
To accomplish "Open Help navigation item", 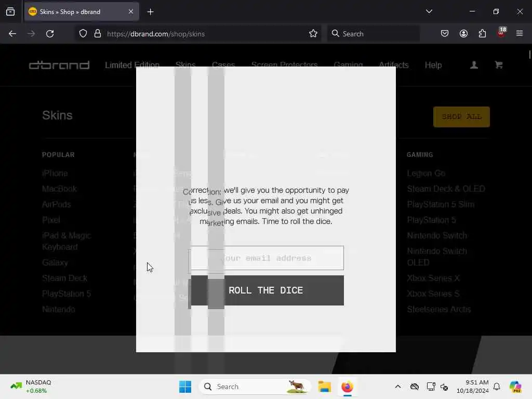I will (433, 65).
